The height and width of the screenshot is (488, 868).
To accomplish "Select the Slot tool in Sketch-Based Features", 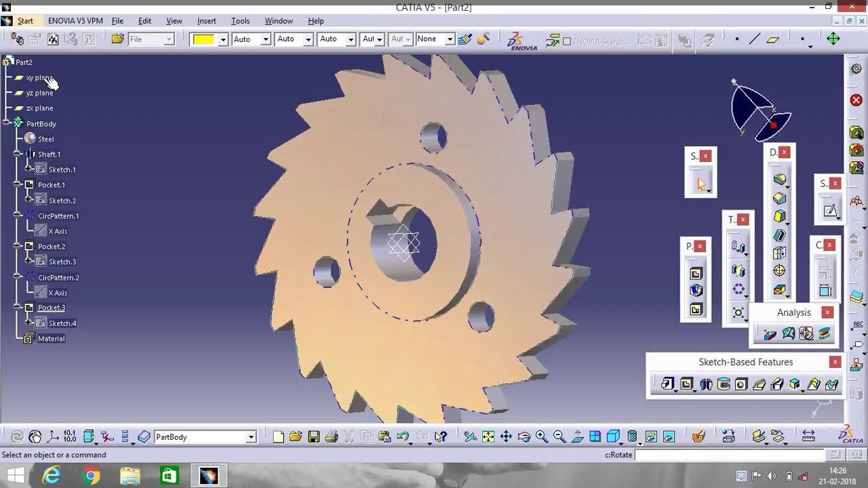I will [777, 384].
